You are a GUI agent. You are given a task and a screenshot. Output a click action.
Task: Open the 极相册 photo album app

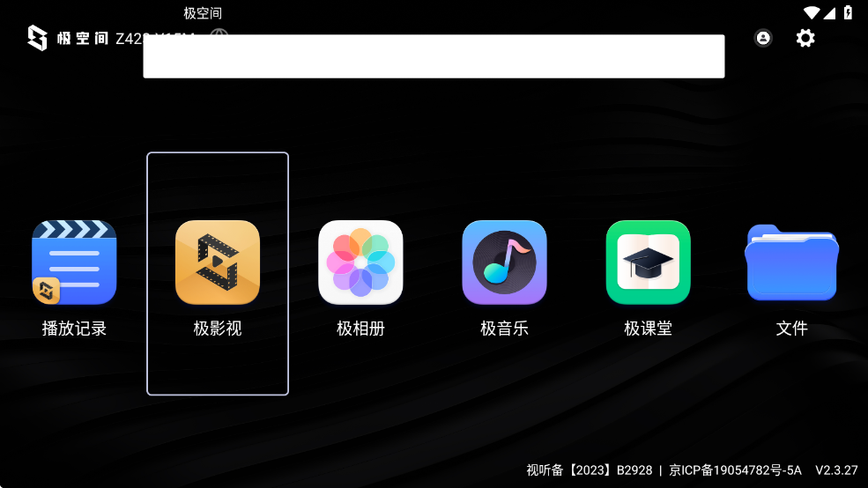coord(361,262)
